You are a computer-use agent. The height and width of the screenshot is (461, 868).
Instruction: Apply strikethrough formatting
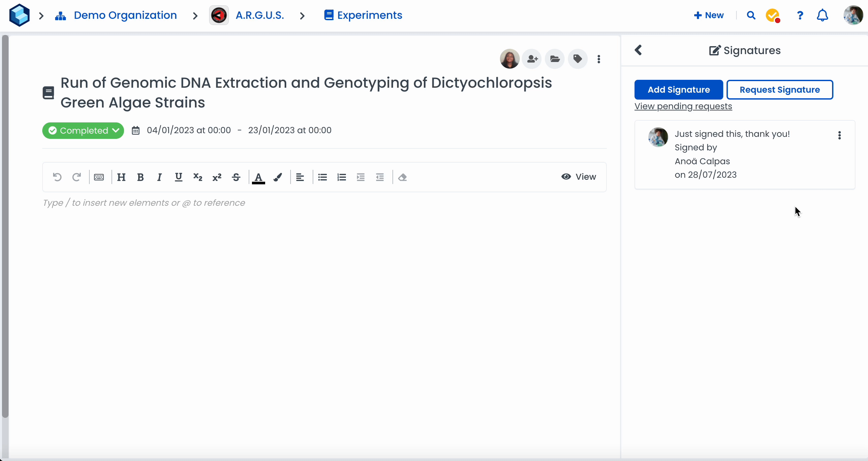click(x=236, y=177)
